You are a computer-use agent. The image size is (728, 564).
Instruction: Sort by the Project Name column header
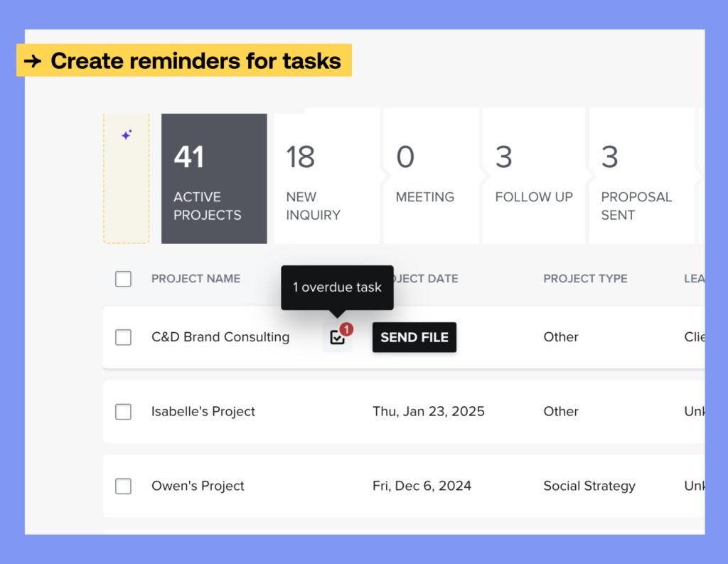tap(196, 279)
